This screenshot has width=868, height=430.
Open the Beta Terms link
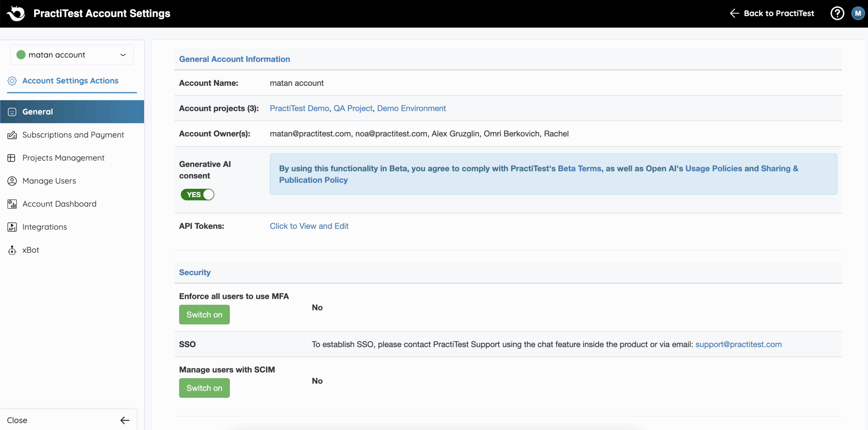click(579, 168)
